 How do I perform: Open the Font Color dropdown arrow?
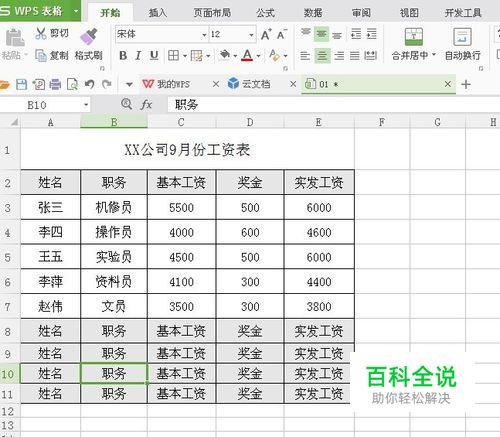click(258, 56)
